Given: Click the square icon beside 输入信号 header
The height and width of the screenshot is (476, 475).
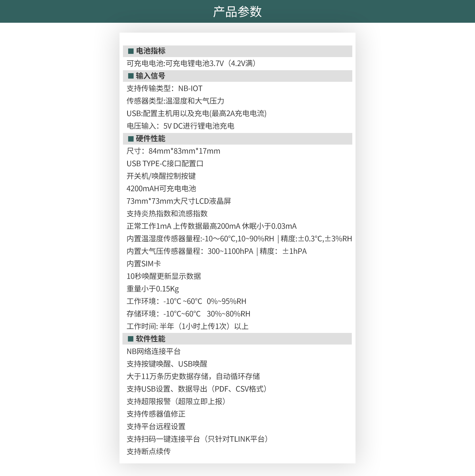Looking at the screenshot, I should [130, 76].
